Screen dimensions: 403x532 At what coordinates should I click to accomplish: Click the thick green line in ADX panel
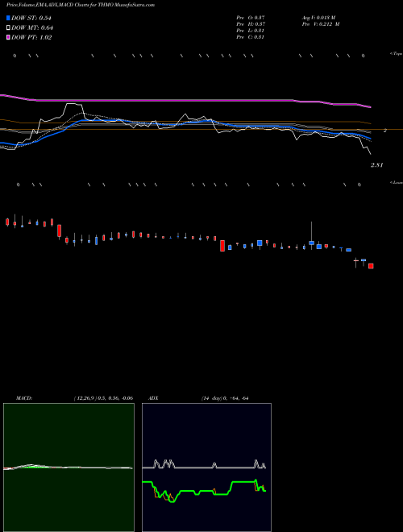coord(204,491)
